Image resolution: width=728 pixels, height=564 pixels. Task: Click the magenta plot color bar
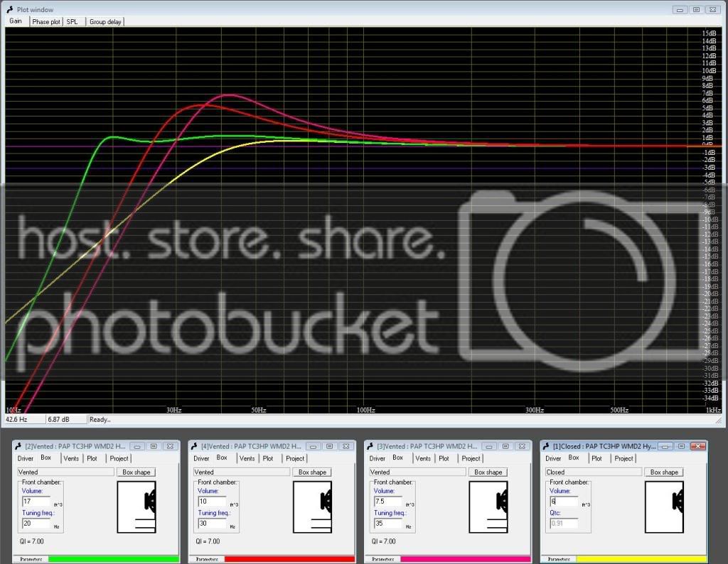tap(465, 559)
